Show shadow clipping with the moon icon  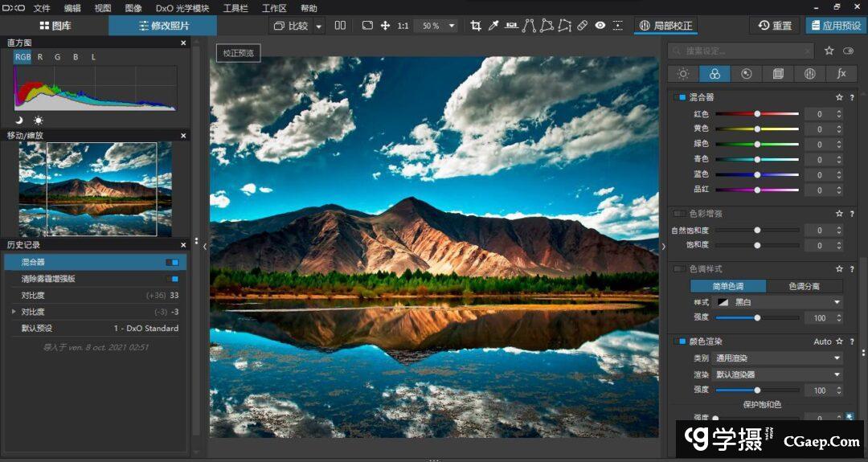point(20,120)
